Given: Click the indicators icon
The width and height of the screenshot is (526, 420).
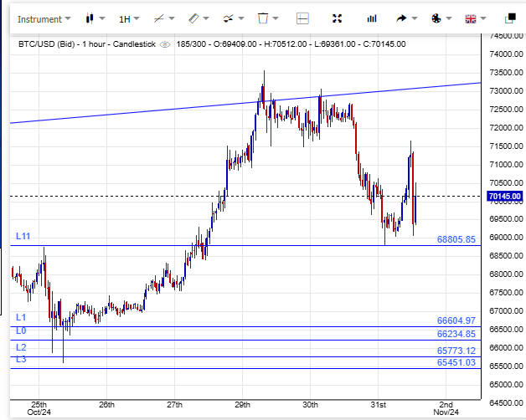Looking at the screenshot, I should tap(228, 18).
